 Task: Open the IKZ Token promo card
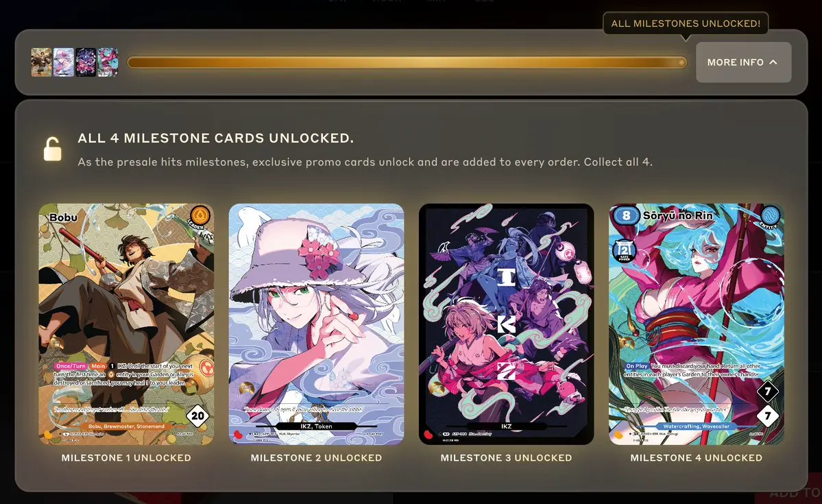(x=316, y=324)
